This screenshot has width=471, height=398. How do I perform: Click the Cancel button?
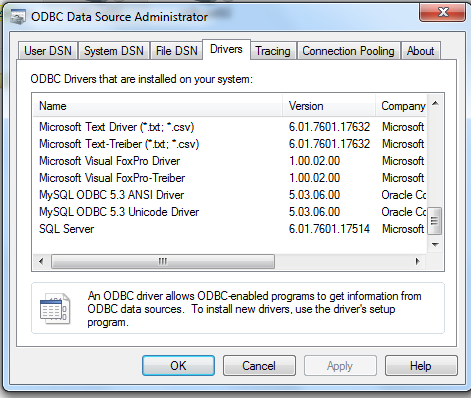(259, 366)
